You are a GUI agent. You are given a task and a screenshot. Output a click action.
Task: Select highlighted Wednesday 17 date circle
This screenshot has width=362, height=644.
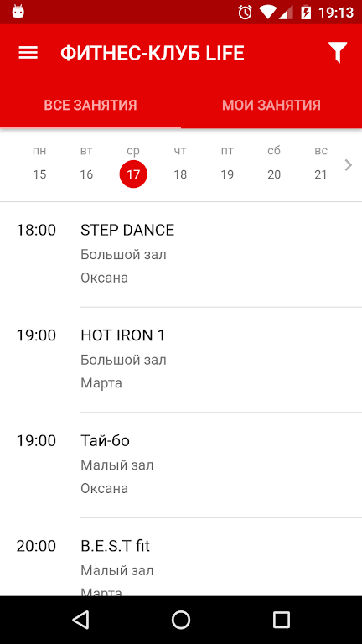(133, 174)
